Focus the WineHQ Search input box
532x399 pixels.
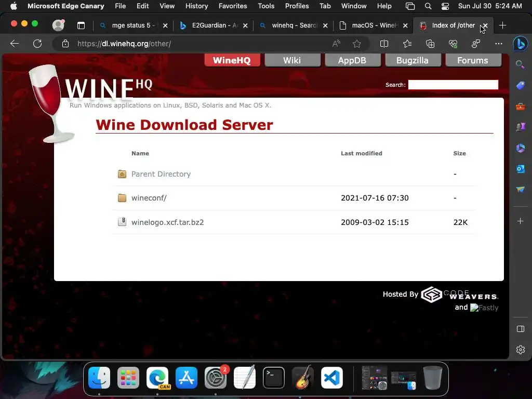(453, 85)
